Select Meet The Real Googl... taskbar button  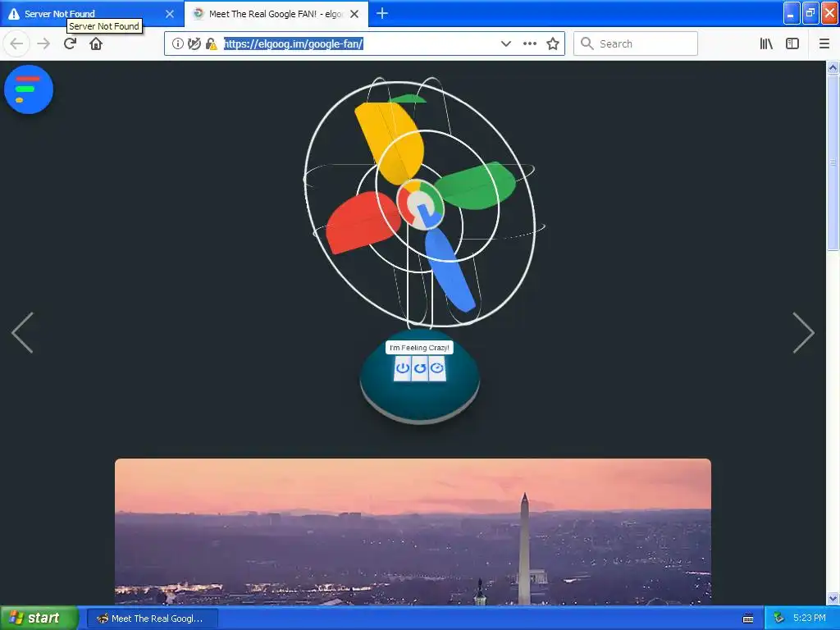pyautogui.click(x=153, y=619)
